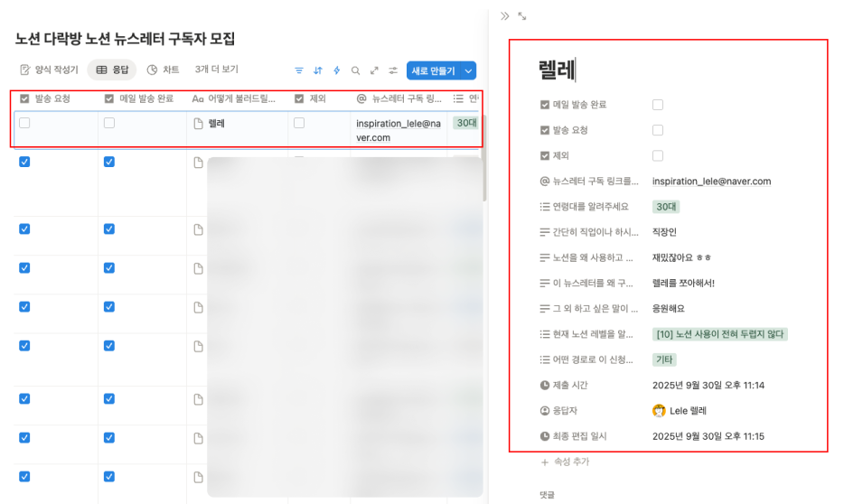The height and width of the screenshot is (504, 844).
Task: Open the magnifier search icon in the toolbar
Action: tap(355, 70)
